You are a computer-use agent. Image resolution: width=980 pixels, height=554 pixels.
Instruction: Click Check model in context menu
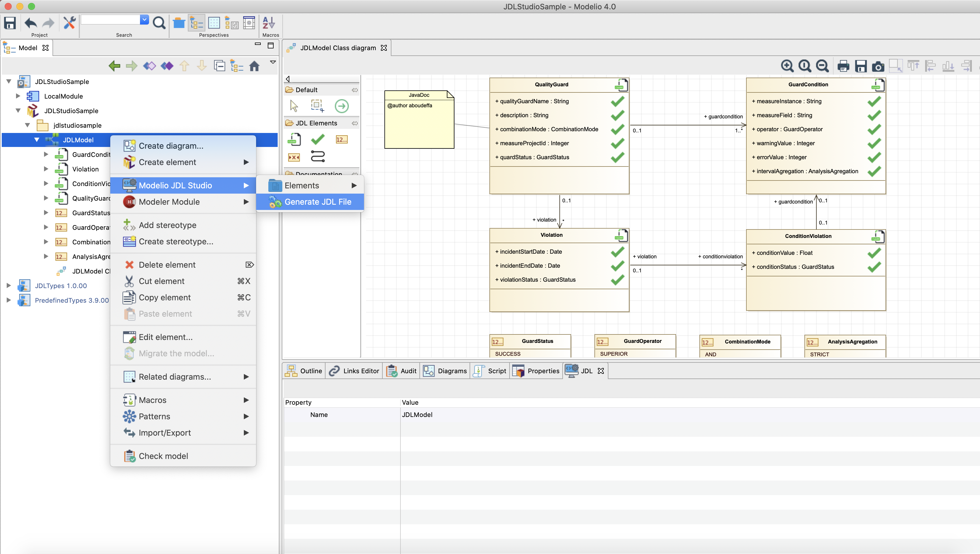(x=163, y=456)
